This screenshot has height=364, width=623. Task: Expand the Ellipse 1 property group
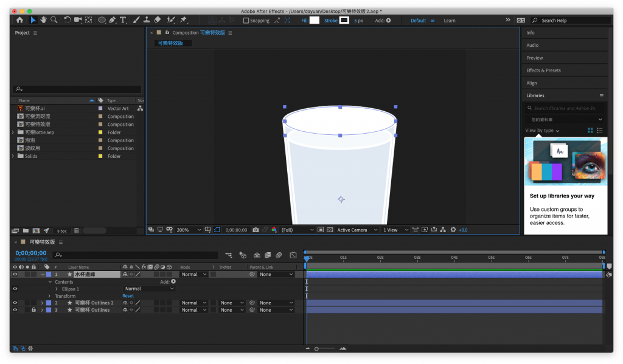57,289
